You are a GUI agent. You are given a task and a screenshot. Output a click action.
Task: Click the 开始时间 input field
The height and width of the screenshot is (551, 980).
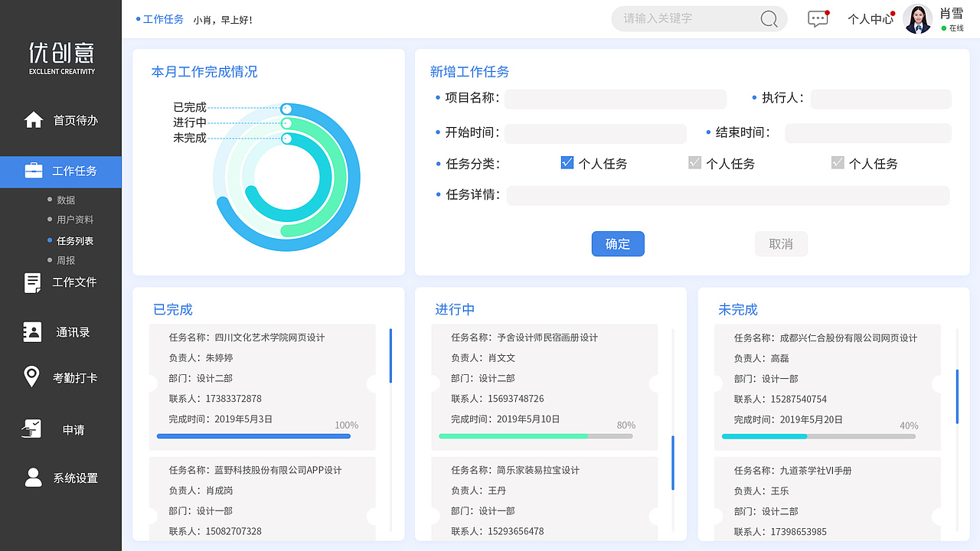click(596, 133)
